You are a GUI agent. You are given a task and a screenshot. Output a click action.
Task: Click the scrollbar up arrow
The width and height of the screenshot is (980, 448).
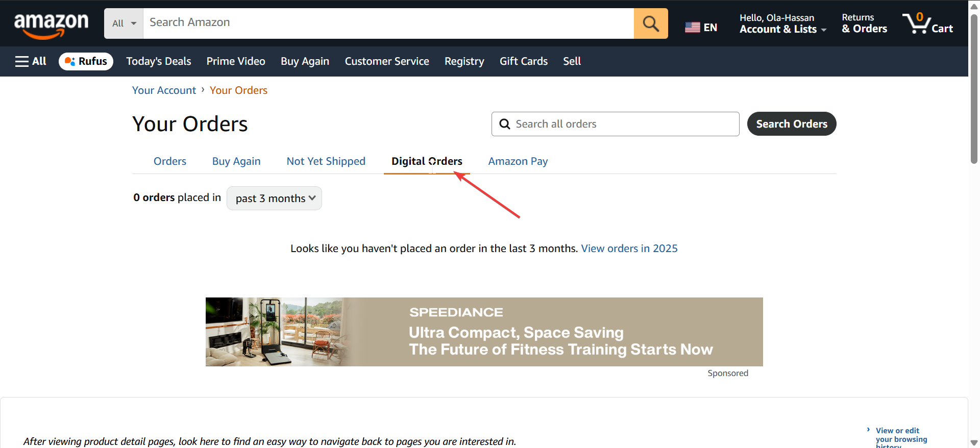(x=974, y=7)
